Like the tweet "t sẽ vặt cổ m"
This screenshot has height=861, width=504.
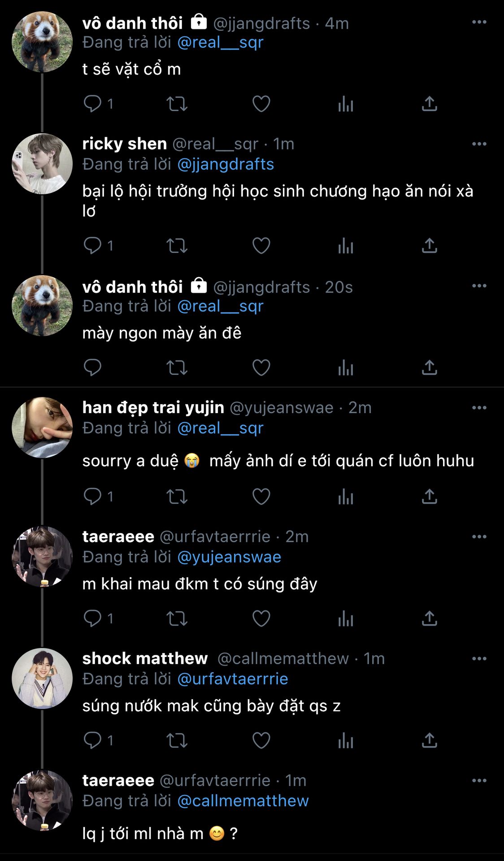[261, 104]
